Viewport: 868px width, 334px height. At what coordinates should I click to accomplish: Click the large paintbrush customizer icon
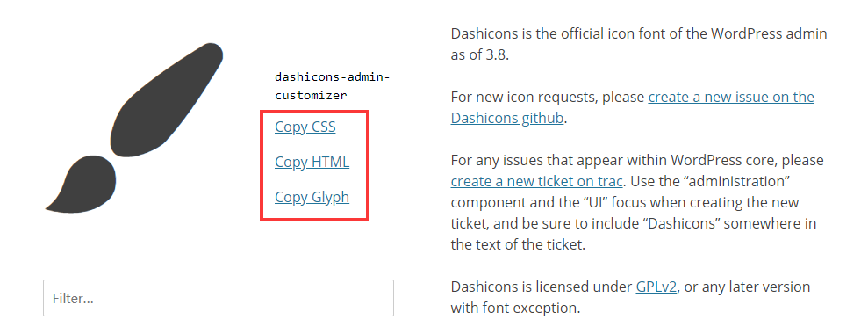point(134,127)
